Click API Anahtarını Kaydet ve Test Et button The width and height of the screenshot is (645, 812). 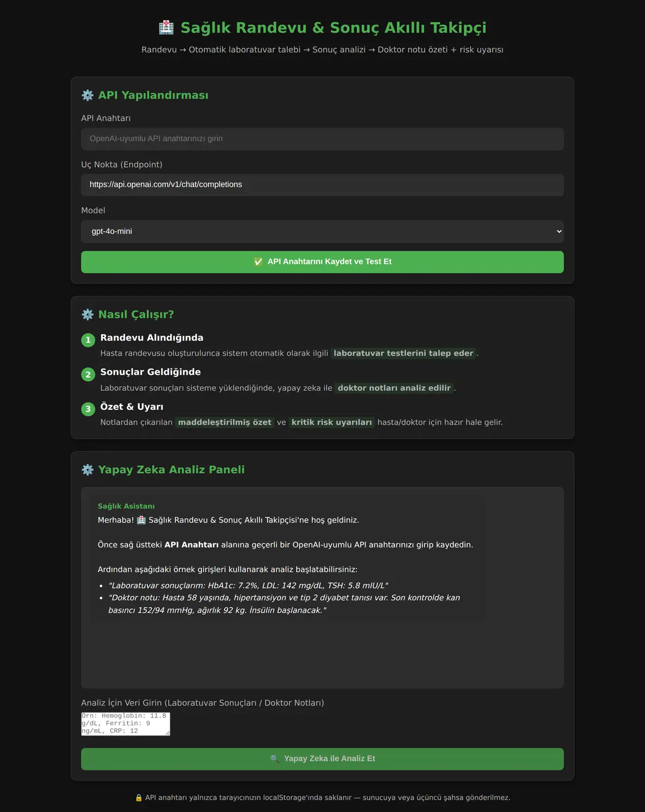click(322, 262)
